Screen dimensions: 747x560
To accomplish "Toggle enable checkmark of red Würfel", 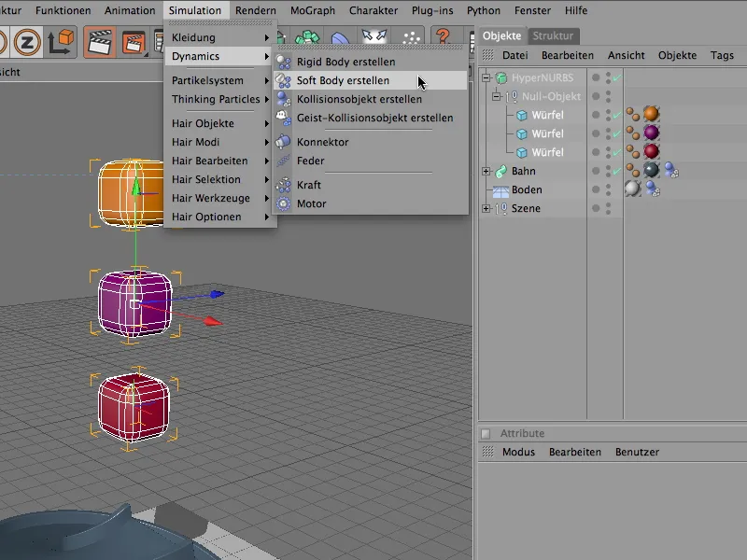I will coord(617,152).
